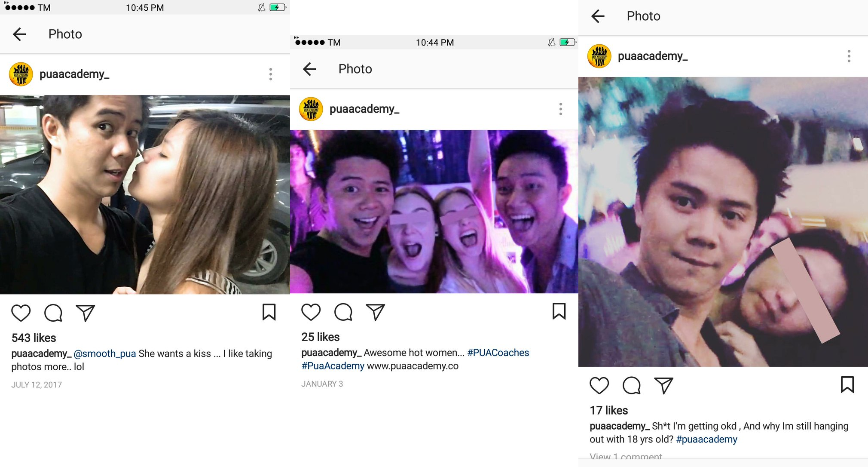
Task: Bookmark the 543-likes post
Action: 269,312
